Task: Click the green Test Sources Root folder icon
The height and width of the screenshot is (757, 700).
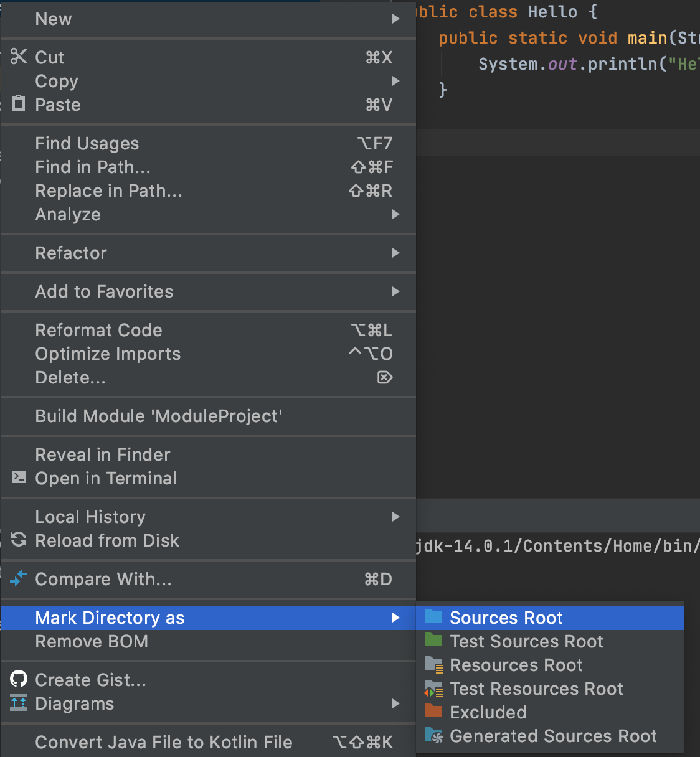Action: point(433,641)
